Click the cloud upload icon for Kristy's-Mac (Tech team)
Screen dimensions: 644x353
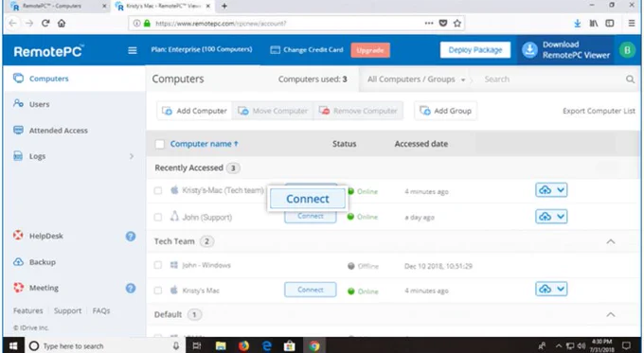[x=545, y=190]
